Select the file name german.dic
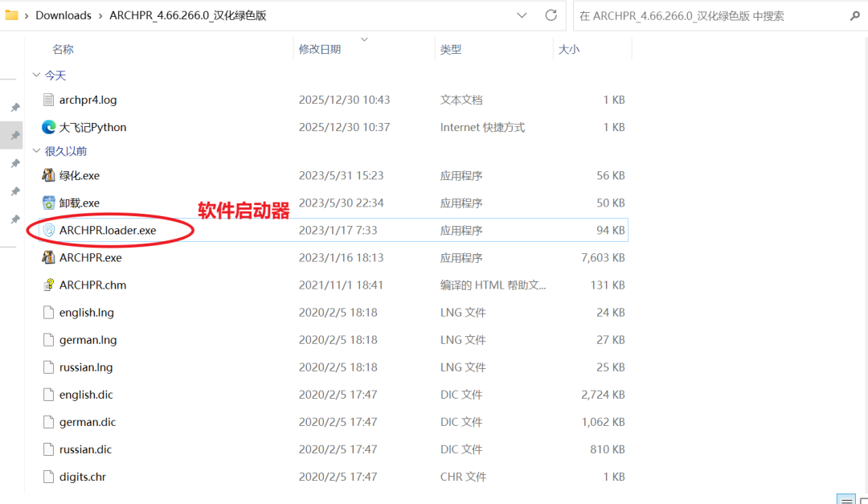 click(x=88, y=422)
